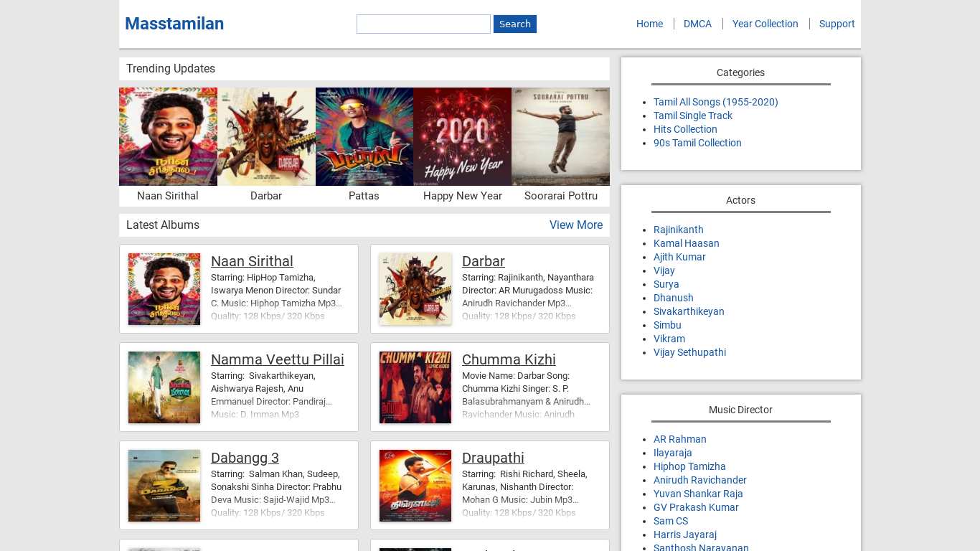Viewport: 980px width, 551px height.
Task: Click Namma Veettu Pillai album cover
Action: coord(164,387)
